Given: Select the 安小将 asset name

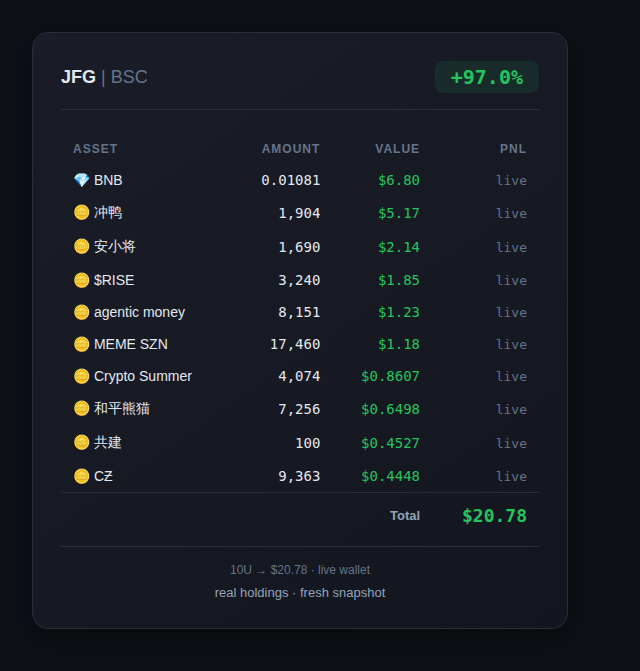Looking at the screenshot, I should click(115, 246).
